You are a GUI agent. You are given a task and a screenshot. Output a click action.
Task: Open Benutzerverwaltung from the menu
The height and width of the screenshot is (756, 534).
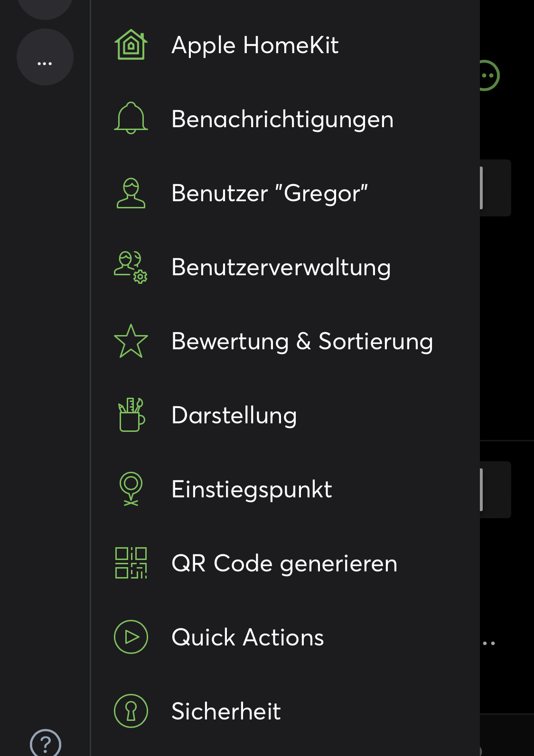(x=281, y=268)
